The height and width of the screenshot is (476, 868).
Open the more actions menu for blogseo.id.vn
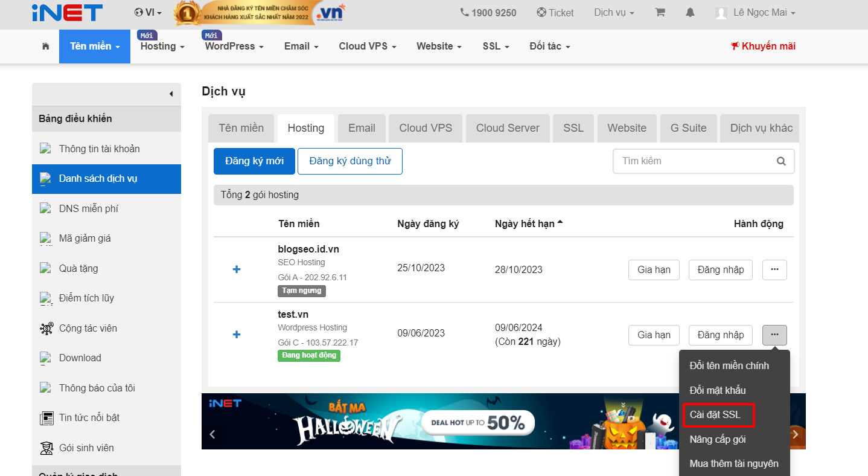click(774, 269)
